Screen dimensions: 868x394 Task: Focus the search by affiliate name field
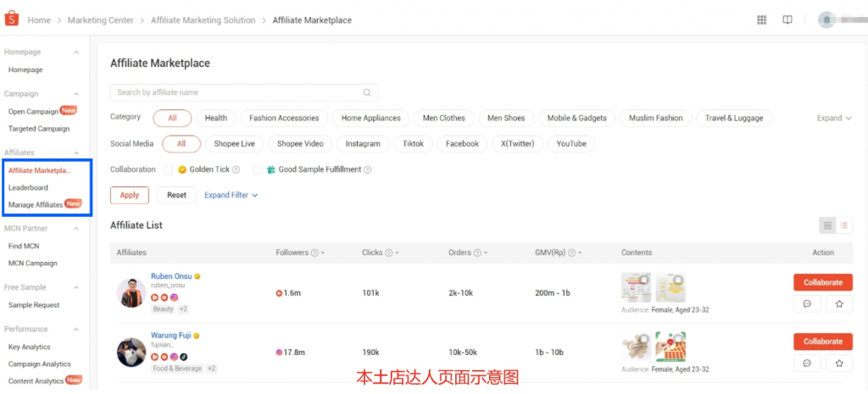(x=244, y=92)
